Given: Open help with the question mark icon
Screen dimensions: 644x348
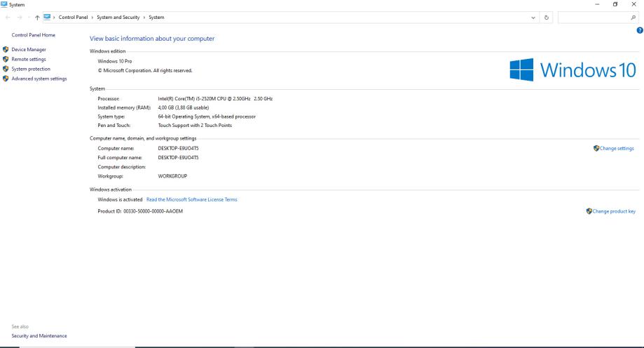Looking at the screenshot, I should tap(640, 30).
